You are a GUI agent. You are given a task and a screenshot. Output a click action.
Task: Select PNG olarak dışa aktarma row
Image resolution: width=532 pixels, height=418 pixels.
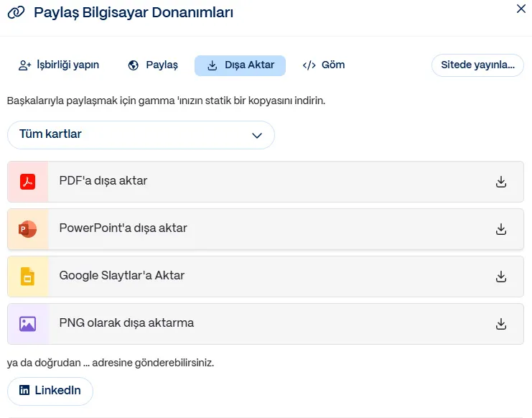tap(126, 324)
